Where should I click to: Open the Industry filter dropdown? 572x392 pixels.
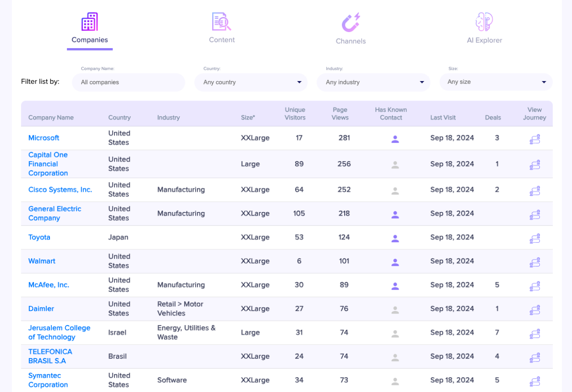point(374,82)
